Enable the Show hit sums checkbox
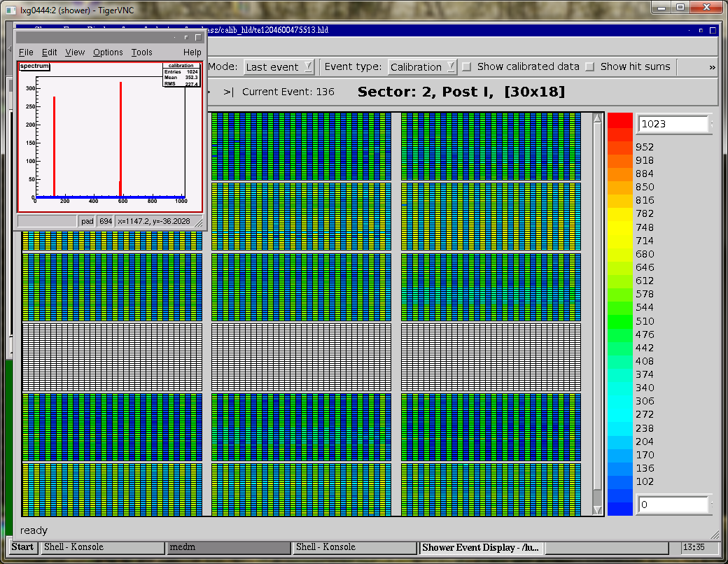728x564 pixels. (589, 67)
